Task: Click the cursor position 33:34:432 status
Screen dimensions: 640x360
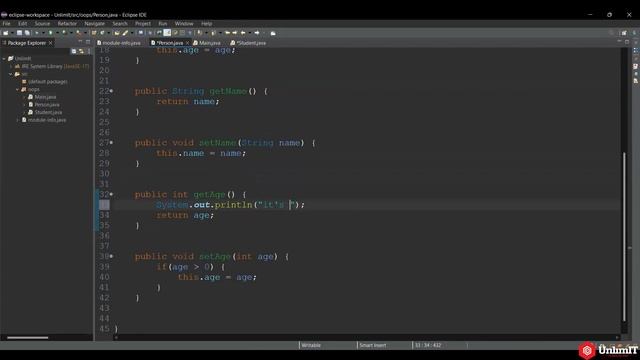Action: (x=428, y=345)
